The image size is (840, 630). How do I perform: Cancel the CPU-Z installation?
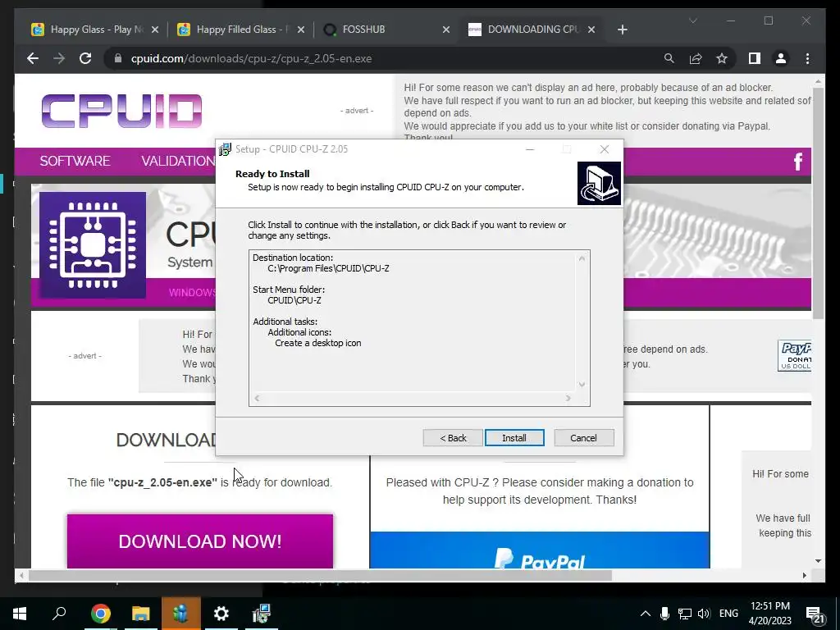583,438
